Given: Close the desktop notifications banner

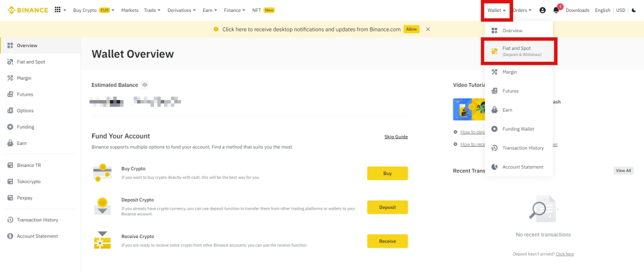Looking at the screenshot, I should click(x=428, y=29).
